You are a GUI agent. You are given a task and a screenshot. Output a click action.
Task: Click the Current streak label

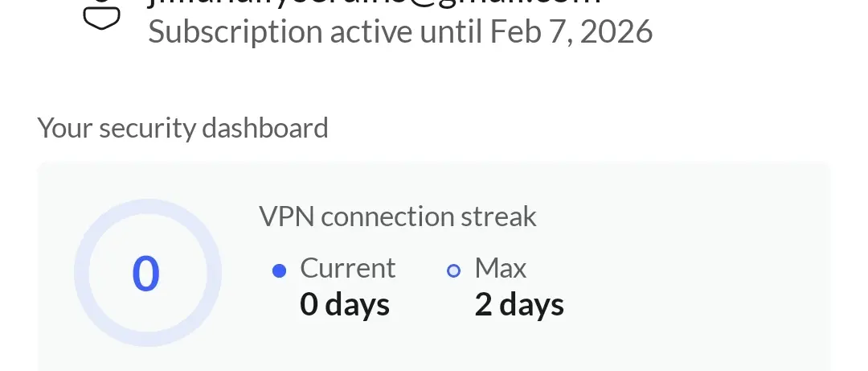(x=348, y=269)
